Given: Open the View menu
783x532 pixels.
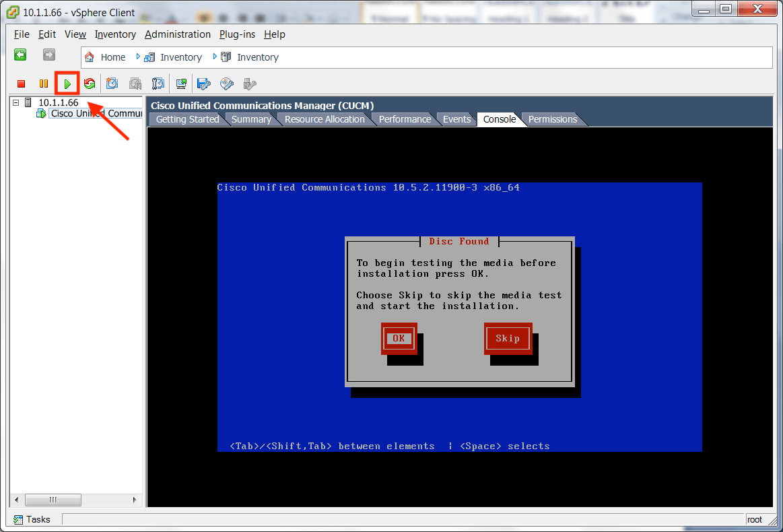Looking at the screenshot, I should tap(75, 34).
